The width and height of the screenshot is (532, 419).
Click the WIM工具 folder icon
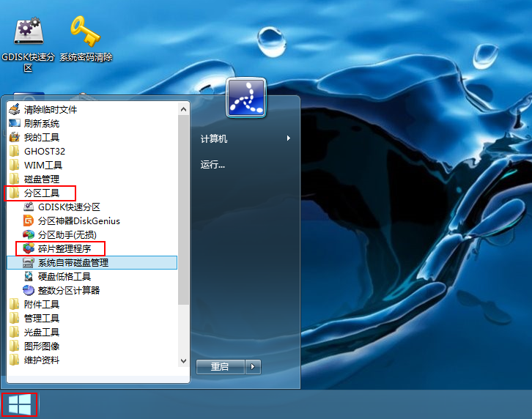click(x=14, y=165)
